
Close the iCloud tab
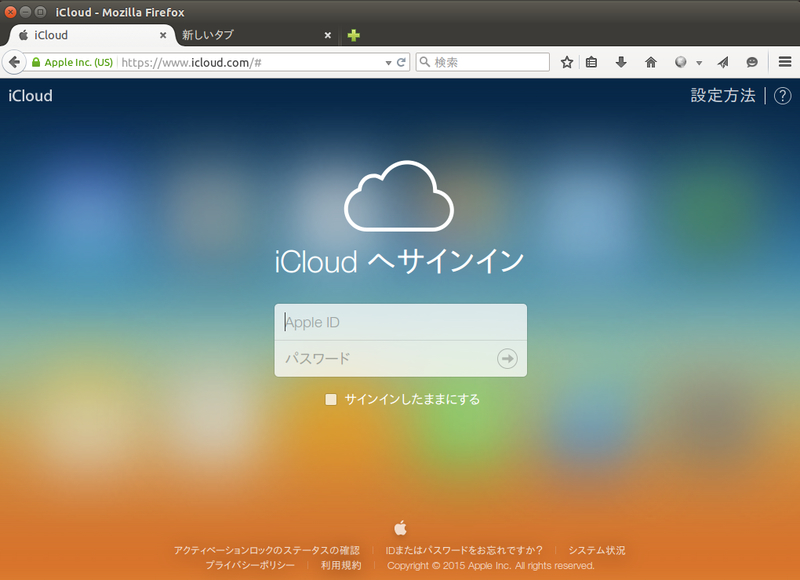point(163,35)
